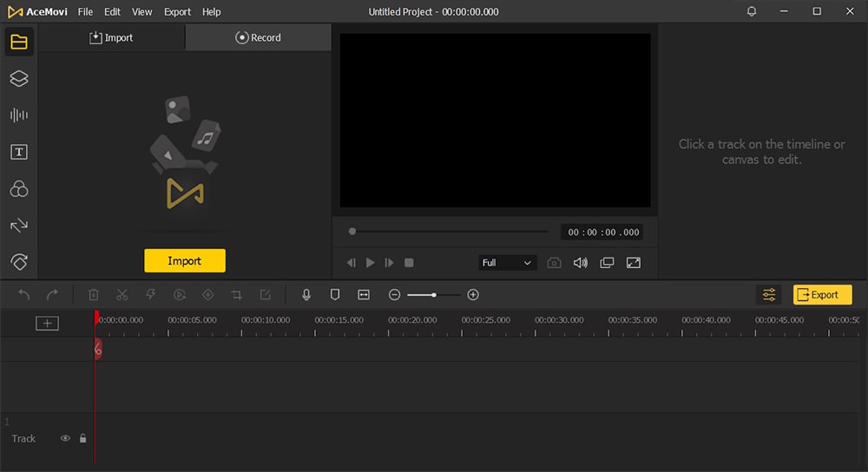Stop the preview playback
The image size is (868, 472).
409,263
